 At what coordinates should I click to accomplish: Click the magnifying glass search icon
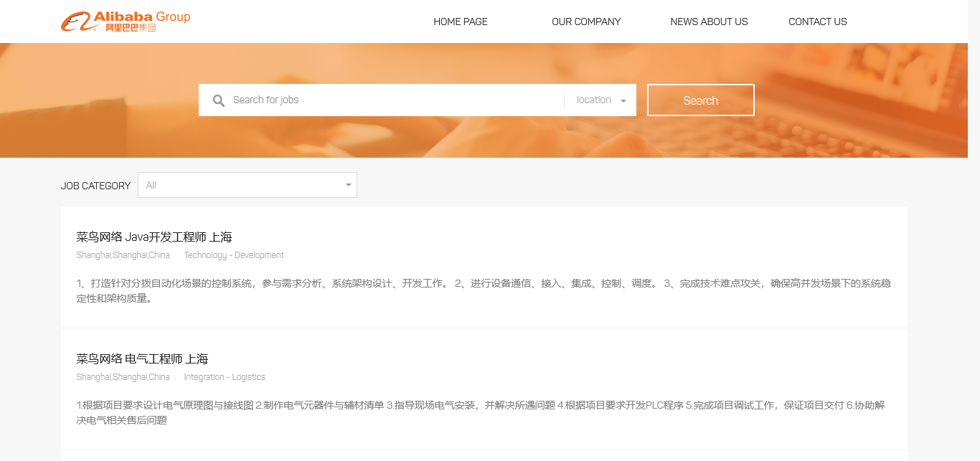219,100
